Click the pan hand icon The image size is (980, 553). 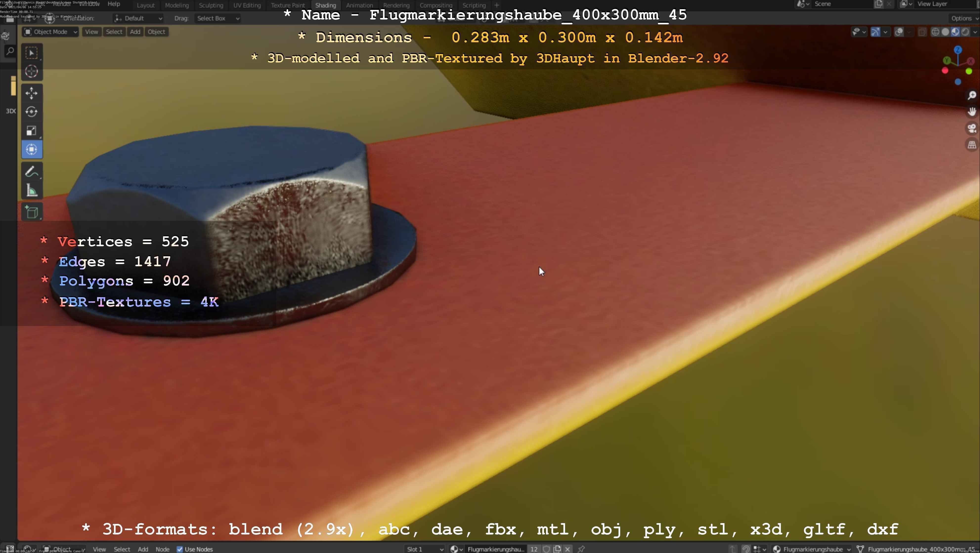click(x=972, y=112)
